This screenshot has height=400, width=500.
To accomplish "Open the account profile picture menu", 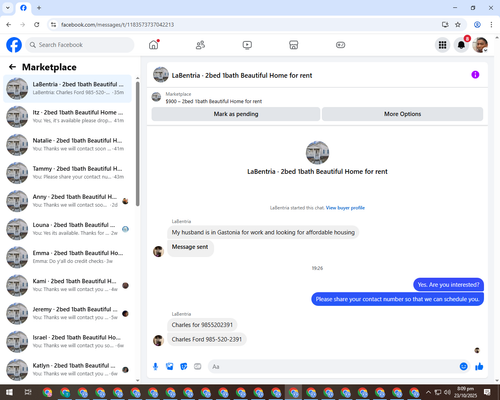I will click(480, 45).
